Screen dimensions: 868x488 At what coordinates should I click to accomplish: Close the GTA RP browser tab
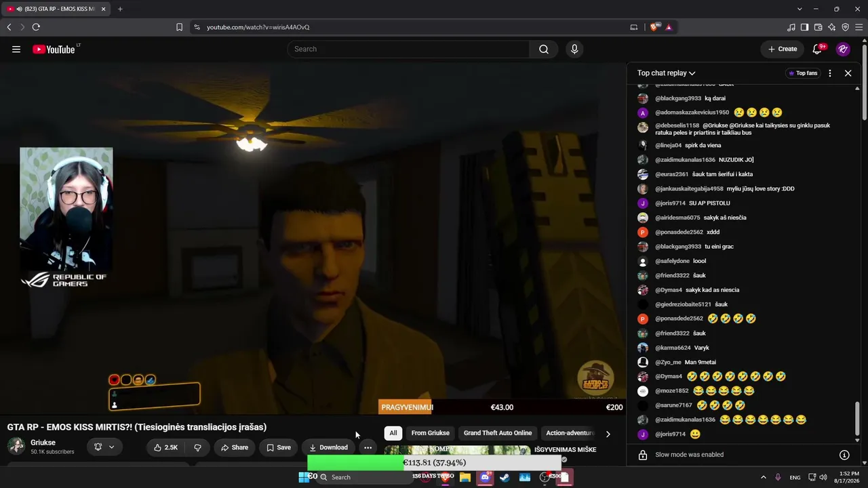pos(103,9)
